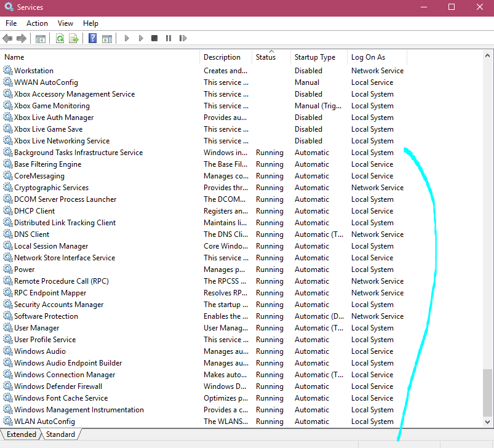Viewport: 494px width, 448px height.
Task: Open the Action menu
Action: click(37, 23)
